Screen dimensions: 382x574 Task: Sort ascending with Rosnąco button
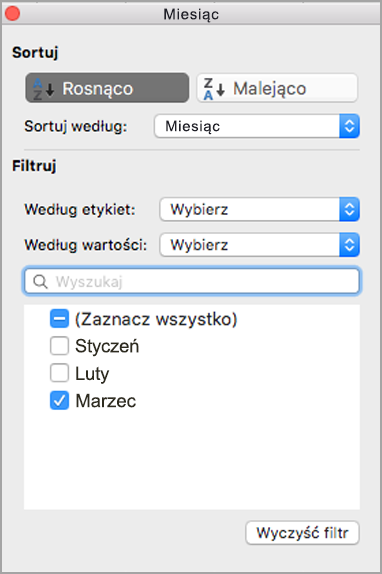[107, 88]
